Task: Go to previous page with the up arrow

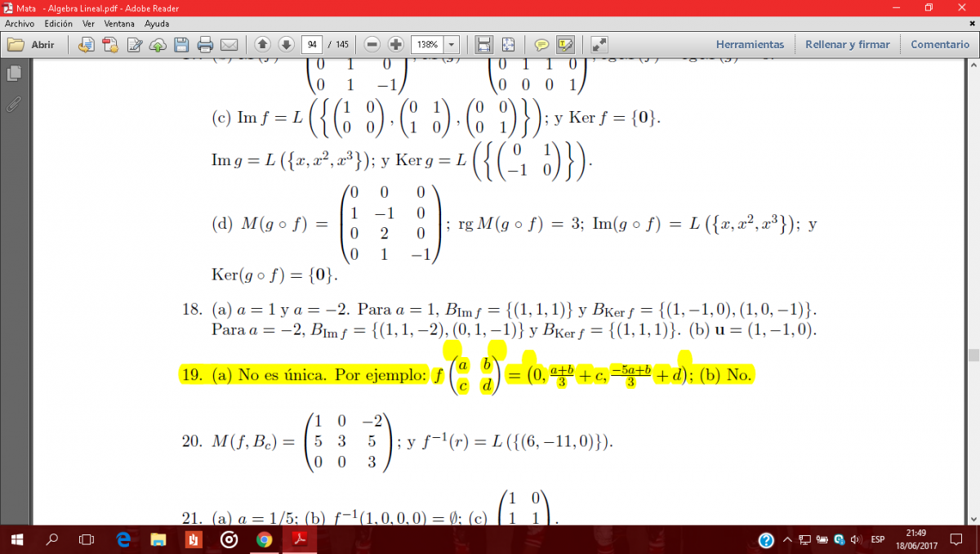Action: [262, 44]
